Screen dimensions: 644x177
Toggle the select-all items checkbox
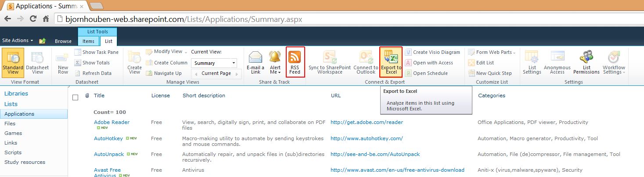75,97
